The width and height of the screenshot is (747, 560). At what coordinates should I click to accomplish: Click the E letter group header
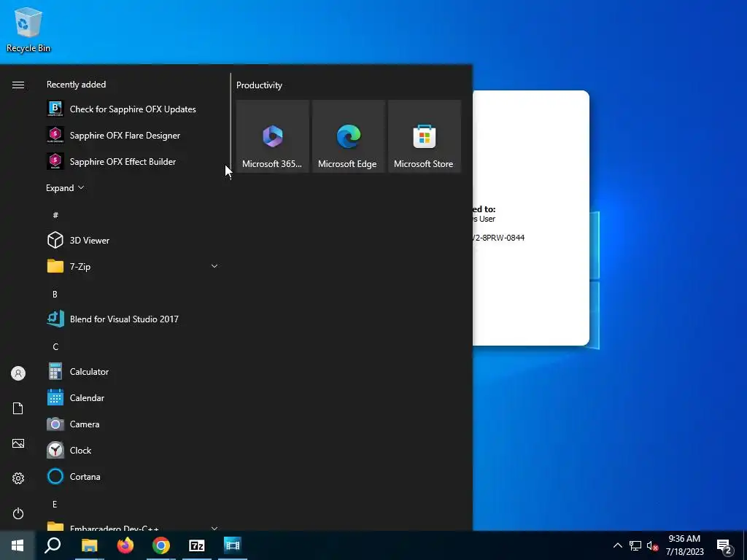coord(55,504)
